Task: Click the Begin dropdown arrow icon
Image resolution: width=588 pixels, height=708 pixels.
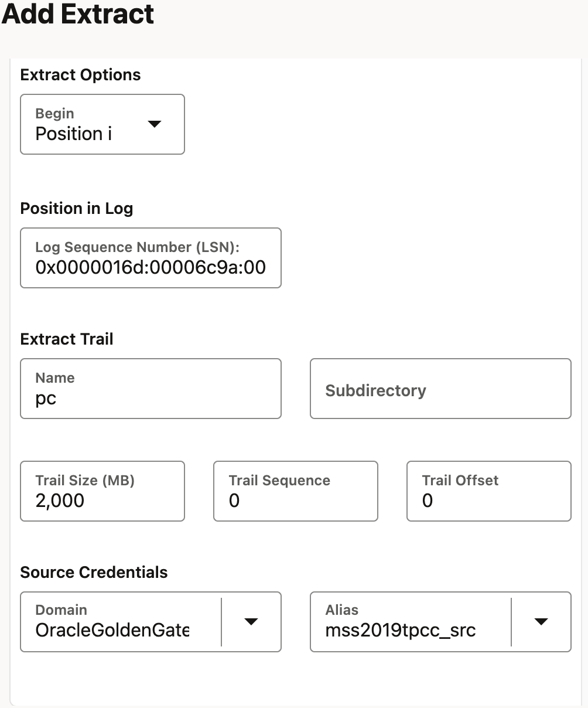Action: [154, 124]
